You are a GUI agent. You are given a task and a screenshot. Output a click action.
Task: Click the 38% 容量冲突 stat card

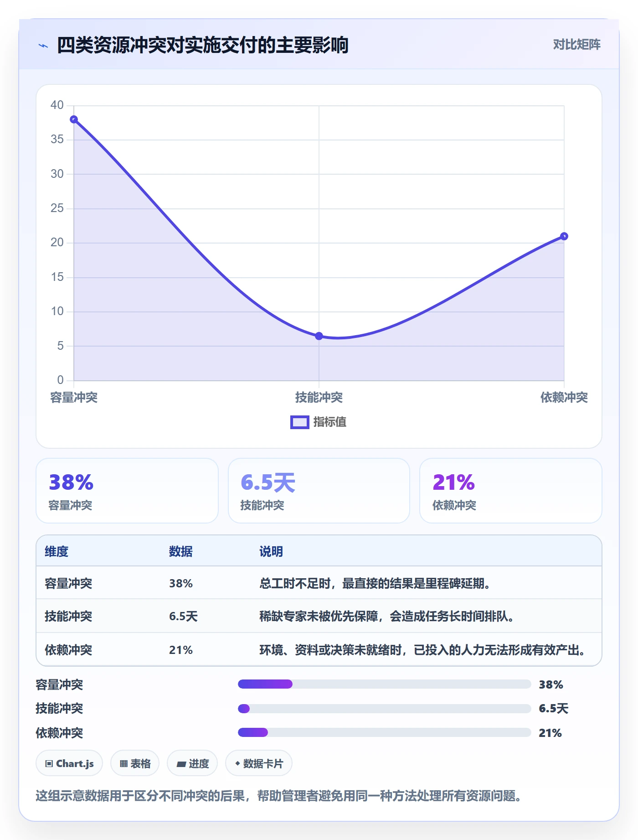(127, 491)
